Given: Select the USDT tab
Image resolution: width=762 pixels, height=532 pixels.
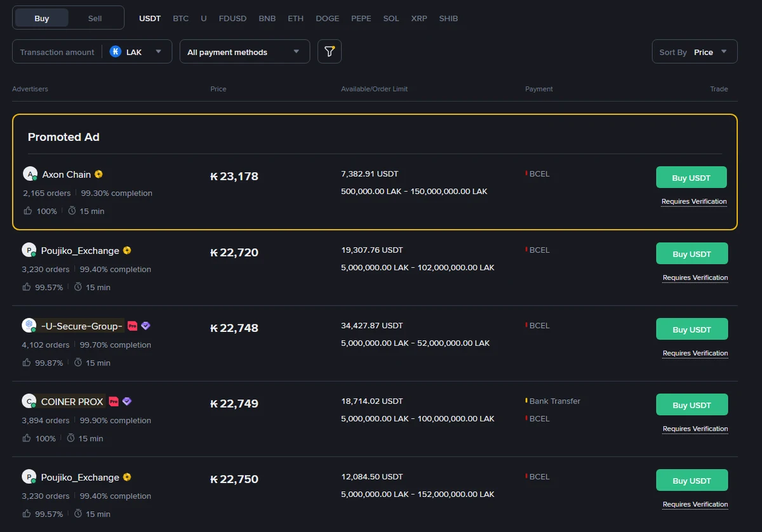Looking at the screenshot, I should [150, 18].
